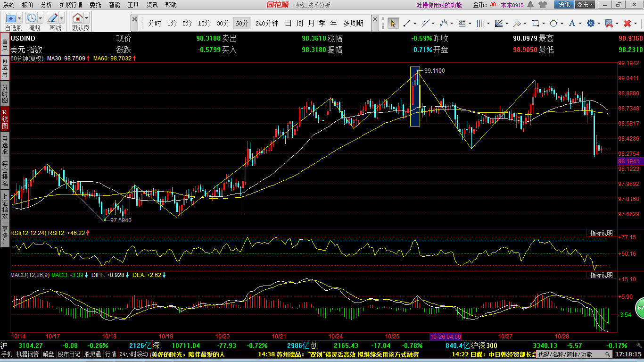Image resolution: width=644 pixels, height=362 pixels.
Task: Toggle the 240分钟 timeframe
Action: [267, 23]
